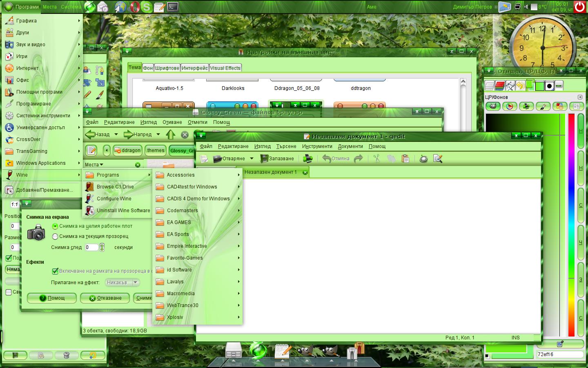
Task: Click the 'Назад' back button
Action: tap(98, 135)
